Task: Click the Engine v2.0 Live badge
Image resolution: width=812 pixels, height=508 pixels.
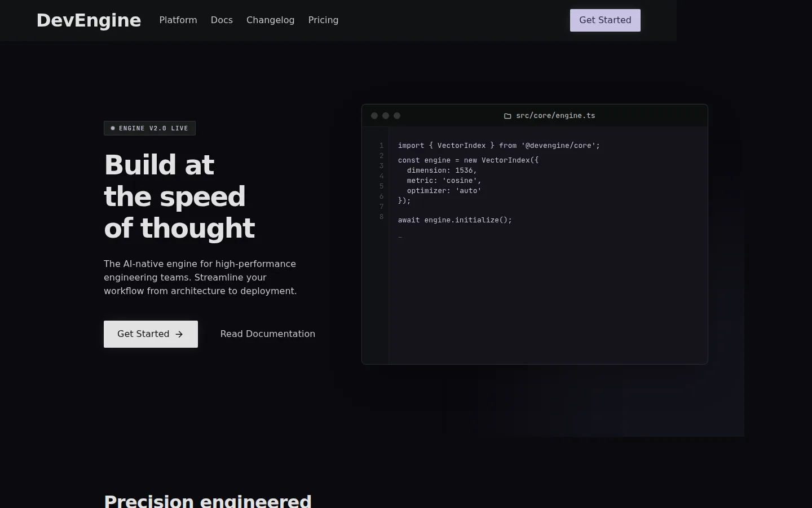Action: [x=149, y=128]
